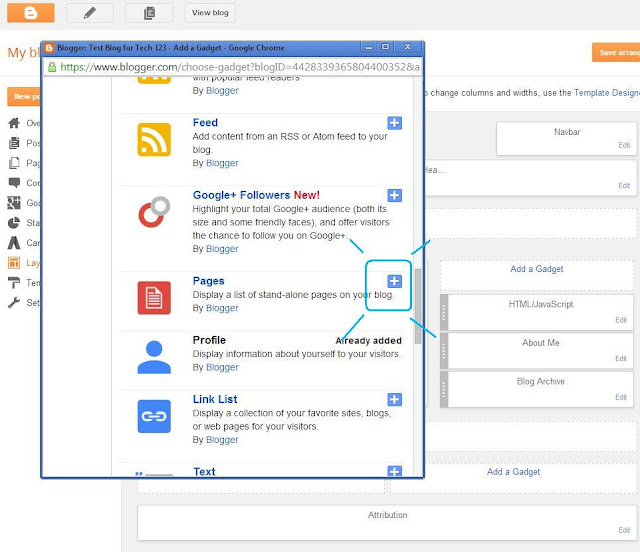This screenshot has height=552, width=640.
Task: Click the pencil new post icon
Action: pyautogui.click(x=90, y=13)
